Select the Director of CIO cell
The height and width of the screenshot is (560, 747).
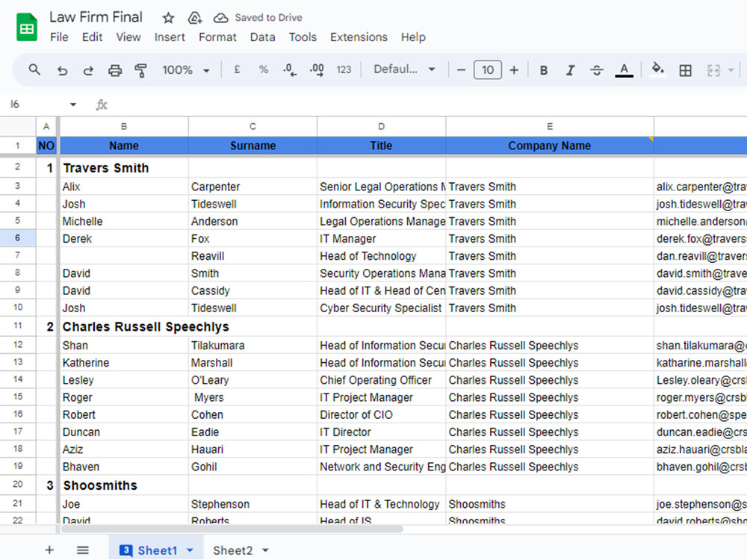(x=381, y=414)
